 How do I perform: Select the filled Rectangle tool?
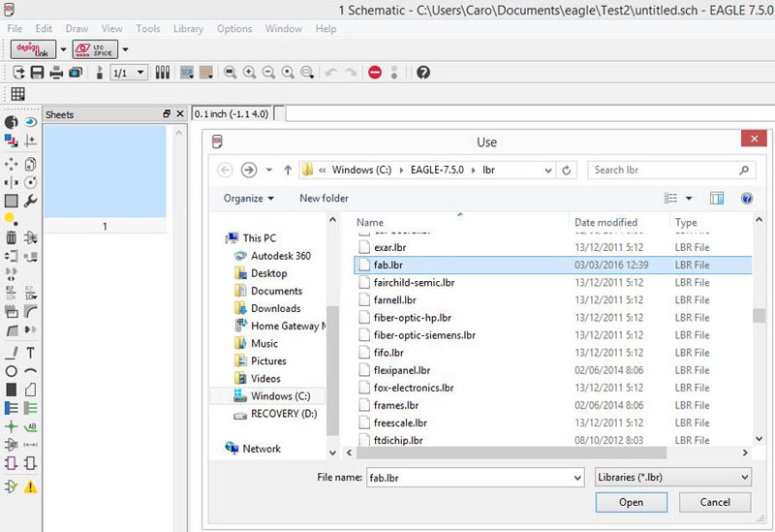tap(11, 390)
